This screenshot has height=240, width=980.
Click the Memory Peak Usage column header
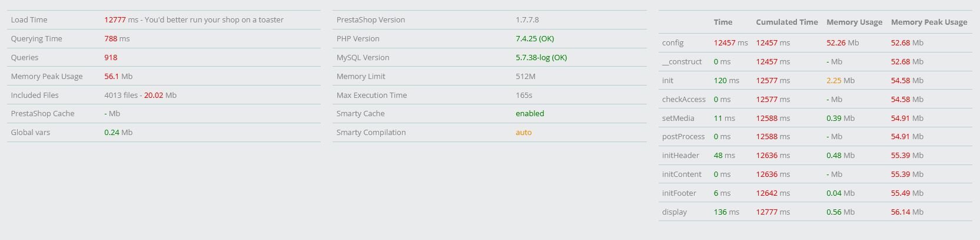pyautogui.click(x=929, y=22)
